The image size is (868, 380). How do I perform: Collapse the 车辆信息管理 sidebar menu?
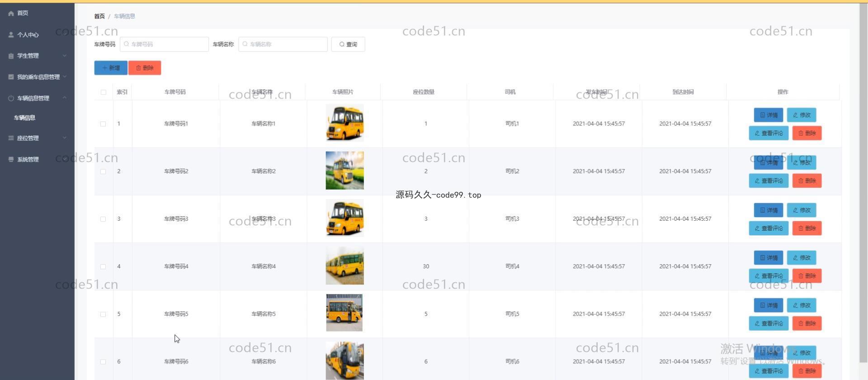[x=37, y=98]
